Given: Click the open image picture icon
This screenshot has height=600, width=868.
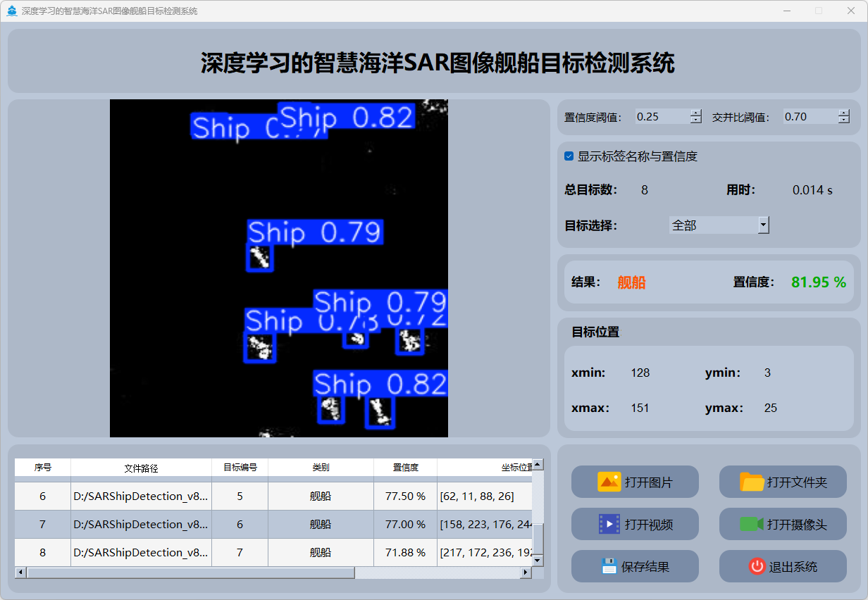Looking at the screenshot, I should (x=609, y=482).
